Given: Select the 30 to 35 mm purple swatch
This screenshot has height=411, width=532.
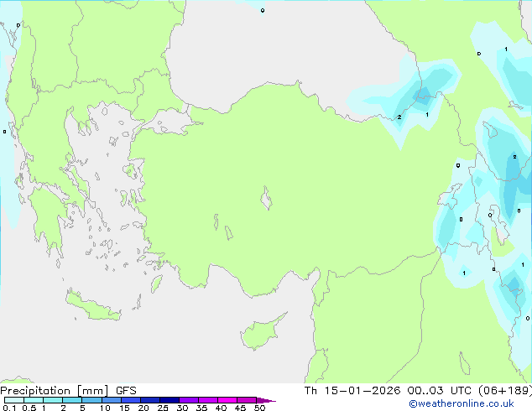Looking at the screenshot, I should point(188,400).
